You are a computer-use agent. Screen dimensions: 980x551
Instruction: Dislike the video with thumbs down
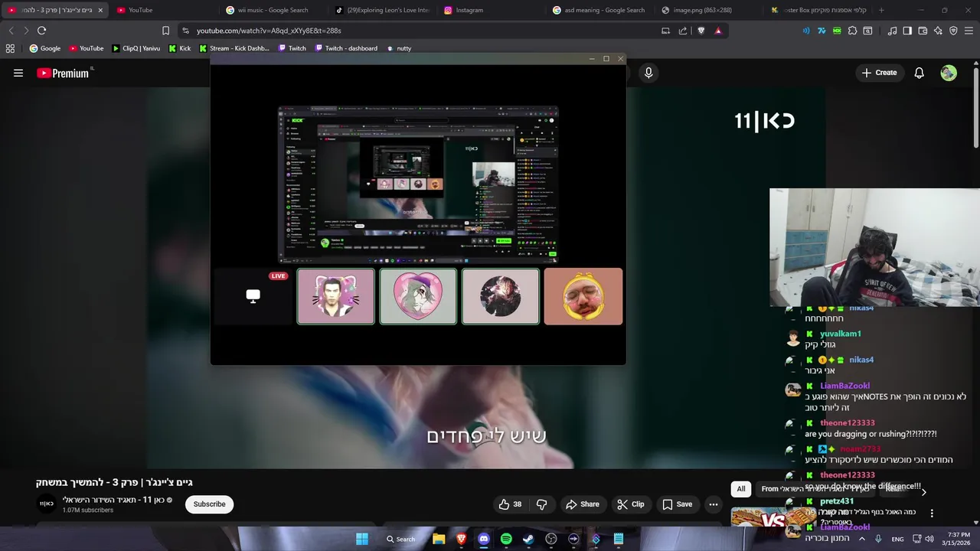point(542,504)
